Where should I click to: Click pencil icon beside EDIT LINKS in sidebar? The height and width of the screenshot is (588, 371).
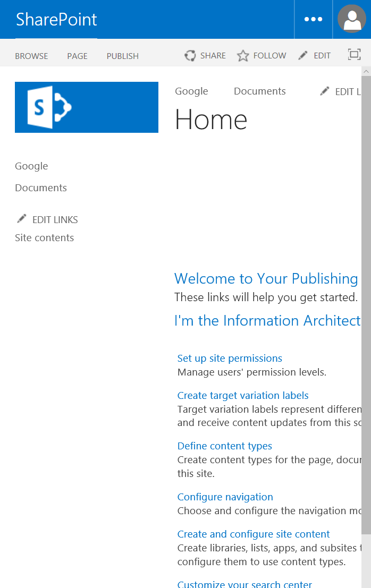(x=22, y=219)
